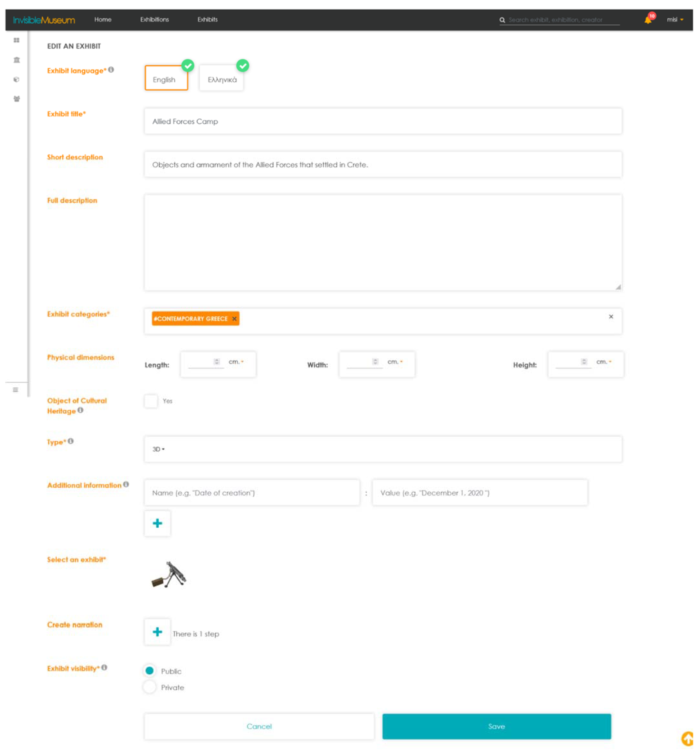Add a narration step with the plus
The height and width of the screenshot is (753, 700).
[157, 632]
